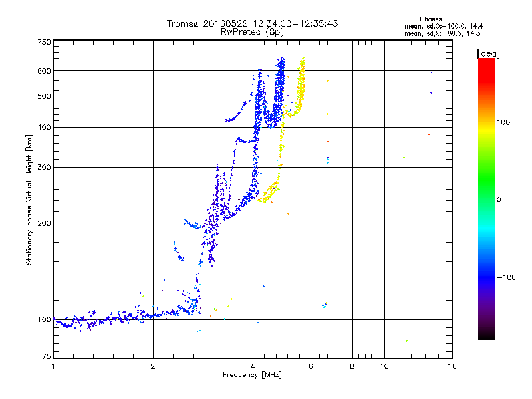The image size is (532, 399).
Task: Click the x-axis label '16'
Action: (x=452, y=367)
